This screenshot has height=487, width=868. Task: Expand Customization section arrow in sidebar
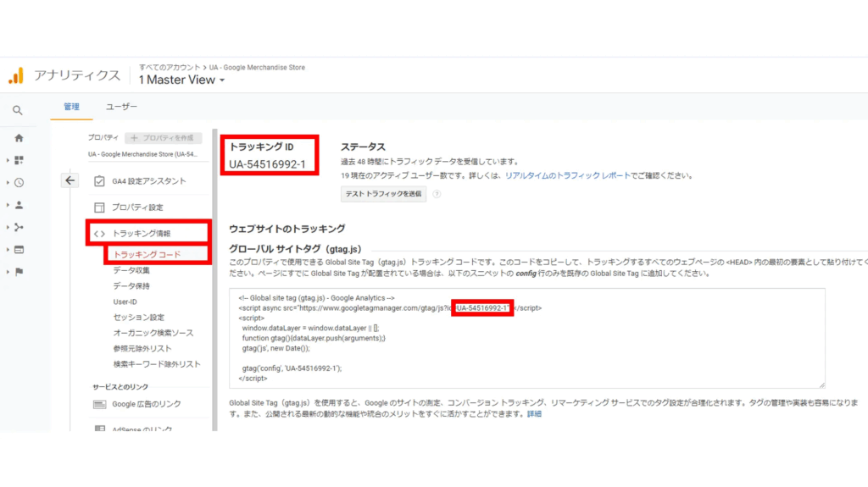click(8, 160)
